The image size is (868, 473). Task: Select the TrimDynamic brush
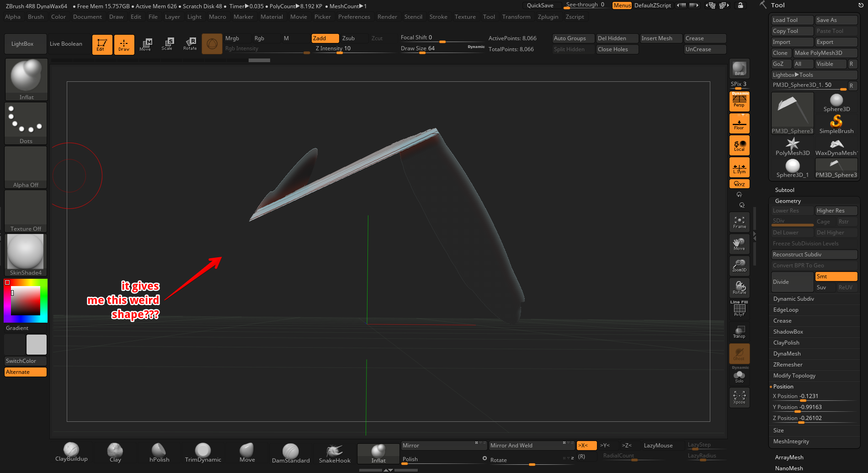203,452
